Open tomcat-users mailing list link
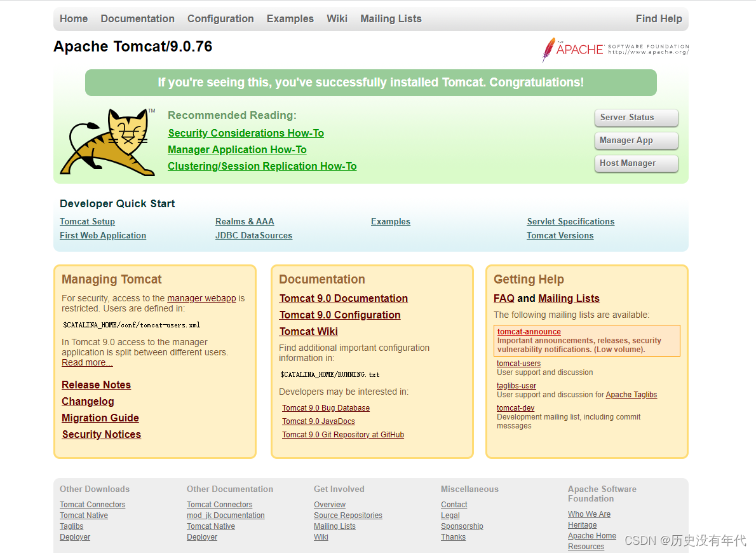Screen dimensions: 756x553 pos(519,364)
